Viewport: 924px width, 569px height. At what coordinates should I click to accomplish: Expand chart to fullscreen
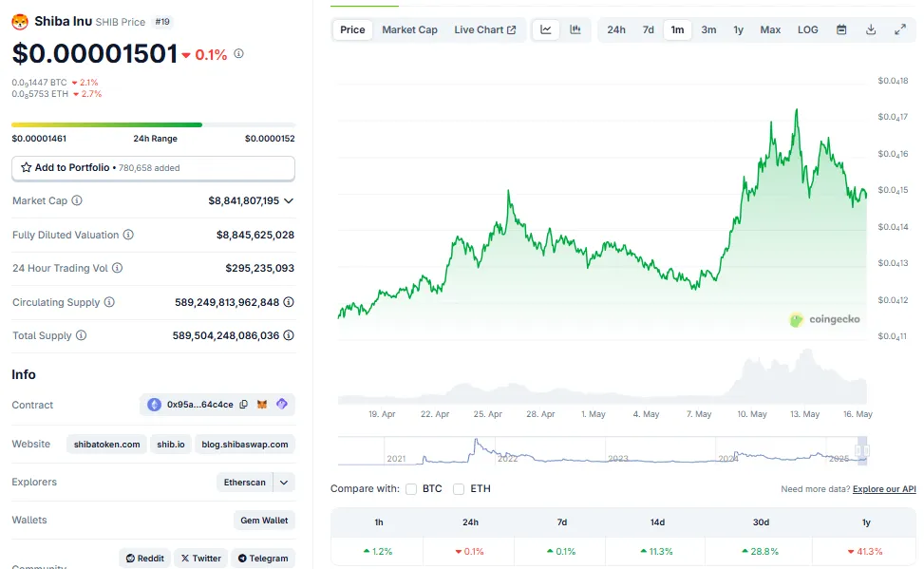coord(900,29)
